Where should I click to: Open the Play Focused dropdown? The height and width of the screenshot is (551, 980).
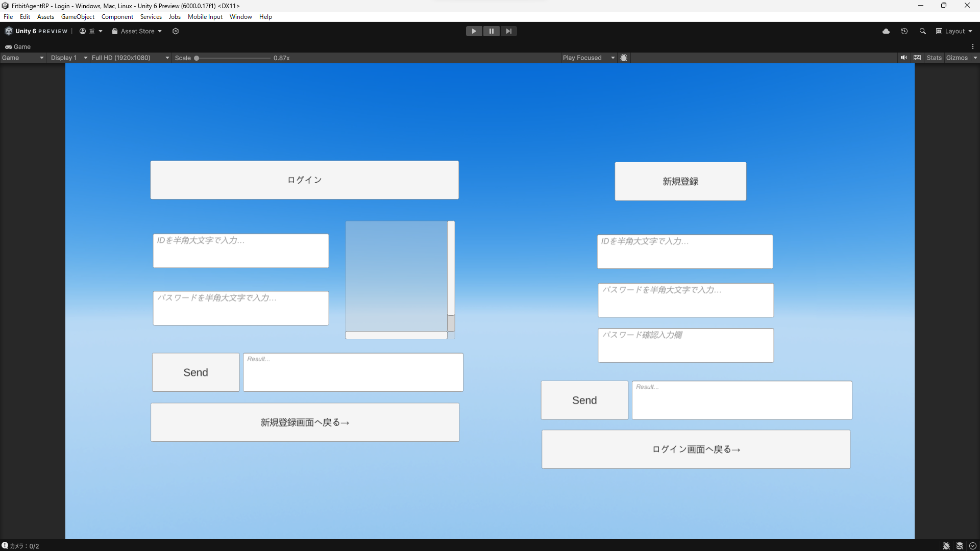click(589, 58)
